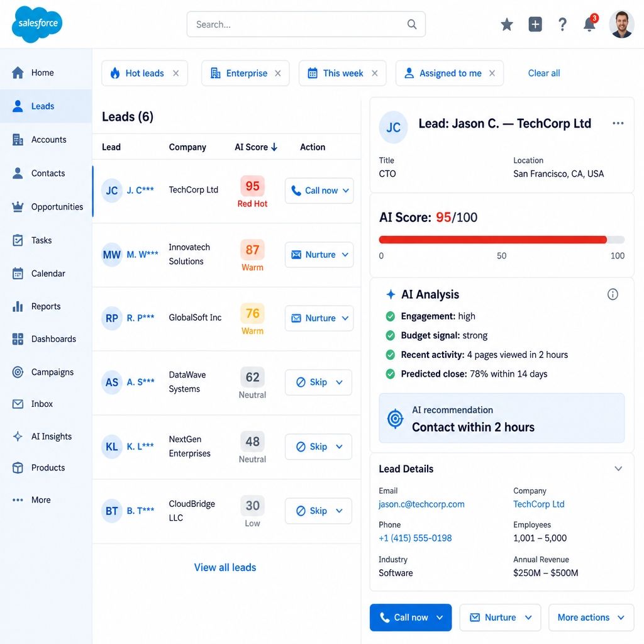Open lead R. P*** link
Screen dimensions: 644x644
[140, 318]
